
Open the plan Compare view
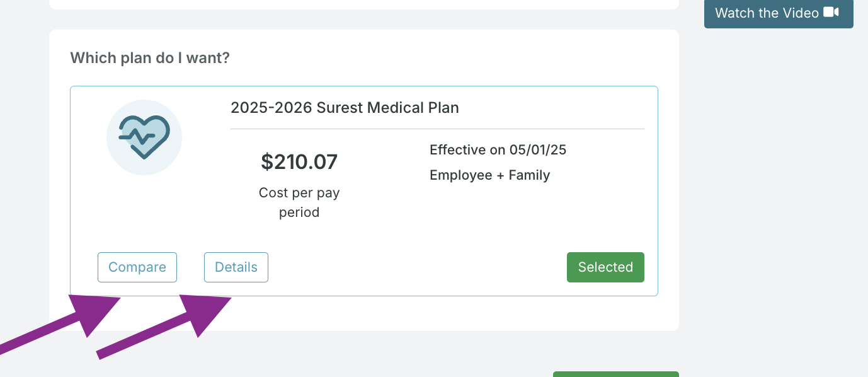137,267
